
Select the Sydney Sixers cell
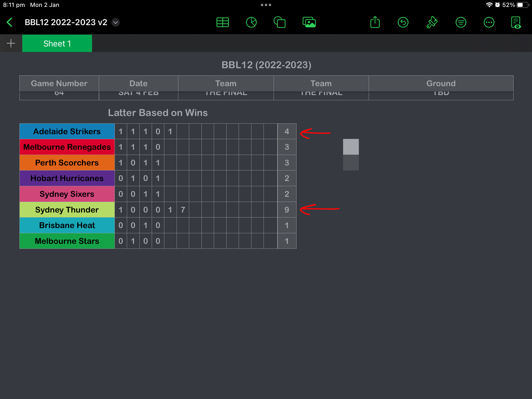67,194
